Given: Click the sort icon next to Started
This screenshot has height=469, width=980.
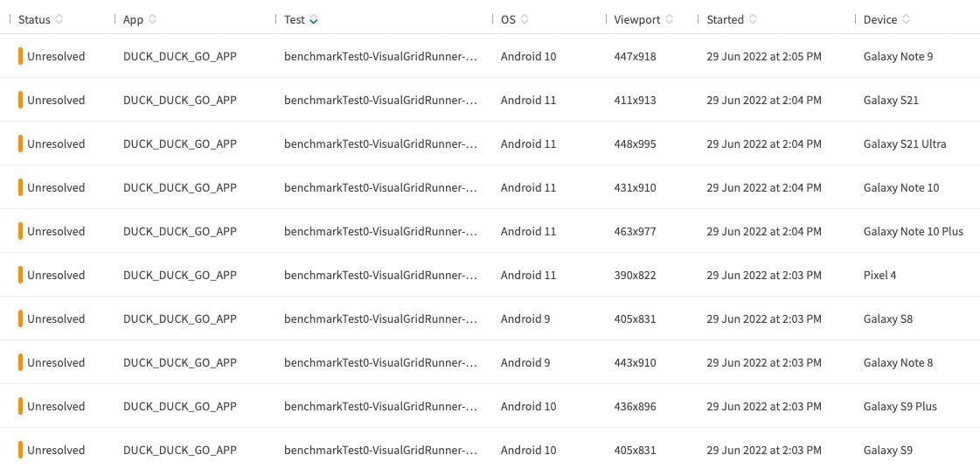Looking at the screenshot, I should point(754,19).
